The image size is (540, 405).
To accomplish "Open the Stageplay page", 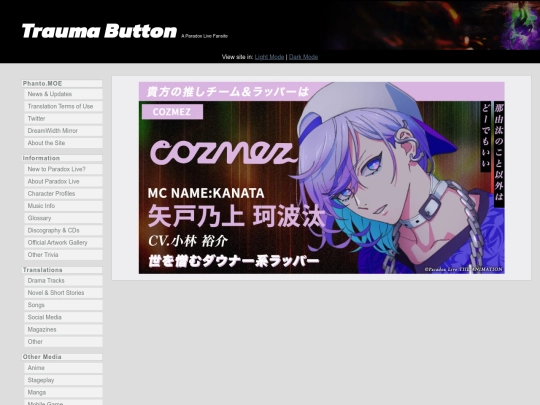I will [x=63, y=380].
